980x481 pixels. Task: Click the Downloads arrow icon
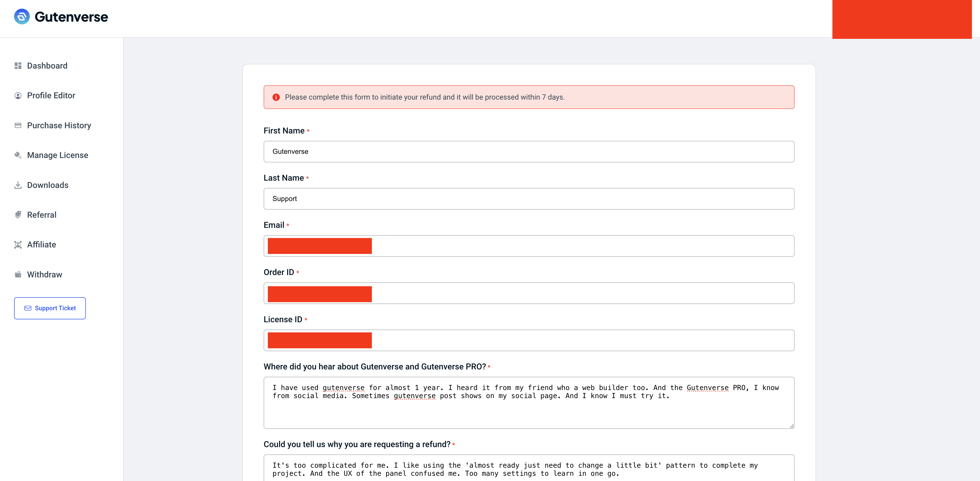[x=18, y=185]
